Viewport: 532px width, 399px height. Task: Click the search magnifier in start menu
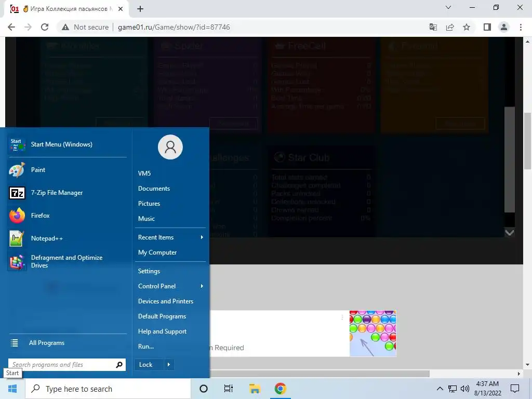pos(119,365)
